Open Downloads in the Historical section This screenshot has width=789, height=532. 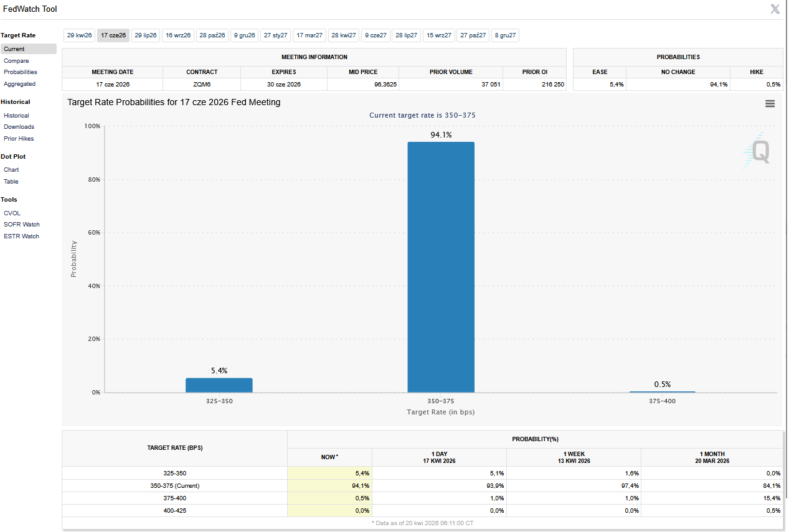click(19, 127)
